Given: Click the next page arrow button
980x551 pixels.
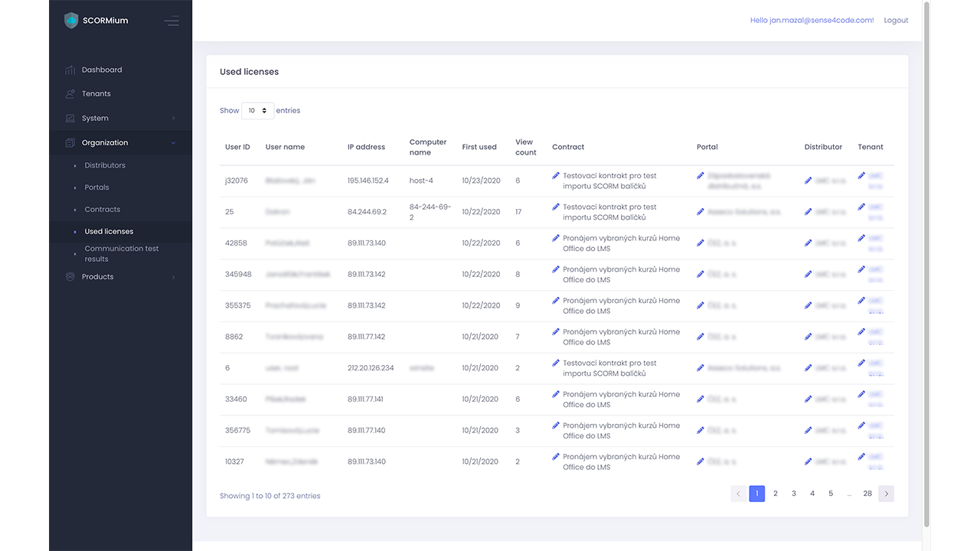Looking at the screenshot, I should [886, 494].
